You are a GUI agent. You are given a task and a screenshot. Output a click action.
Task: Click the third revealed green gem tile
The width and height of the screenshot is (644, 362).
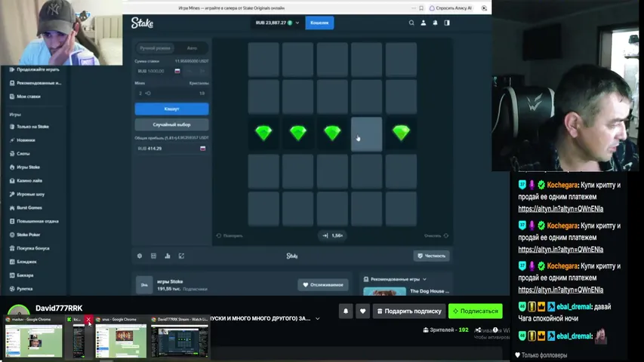tap(332, 133)
